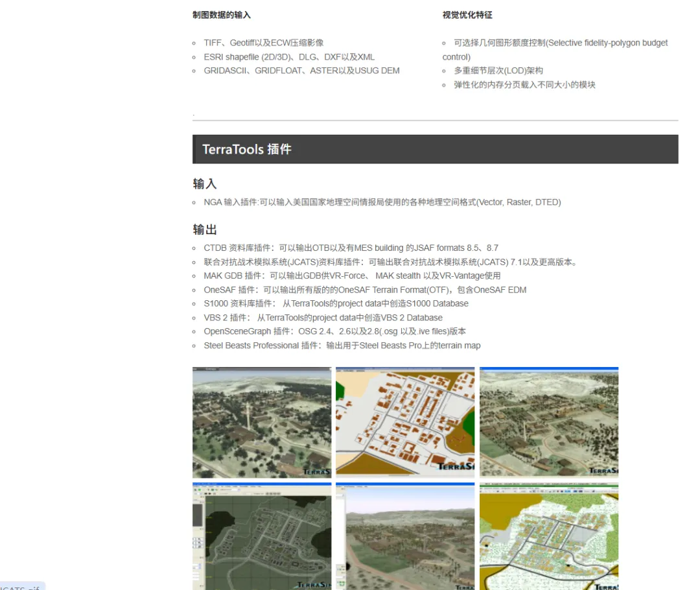Click the 输出 heading
The image size is (700, 590).
coord(205,230)
